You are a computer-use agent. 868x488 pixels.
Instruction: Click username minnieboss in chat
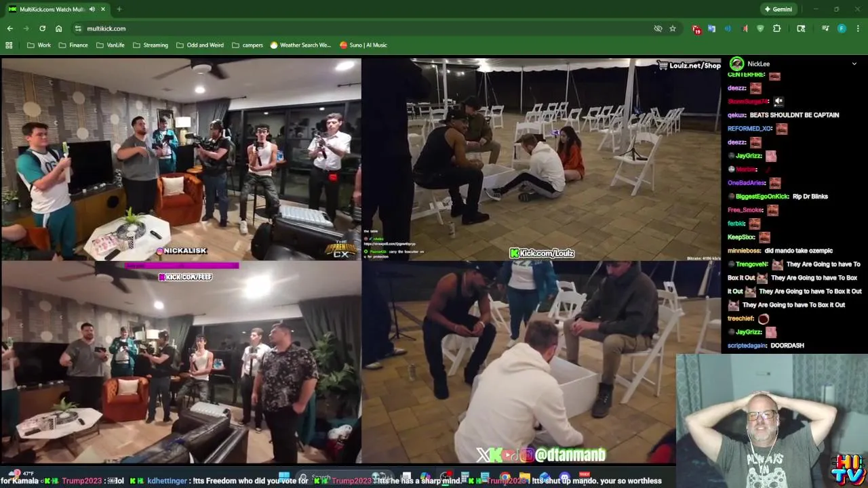(744, 251)
